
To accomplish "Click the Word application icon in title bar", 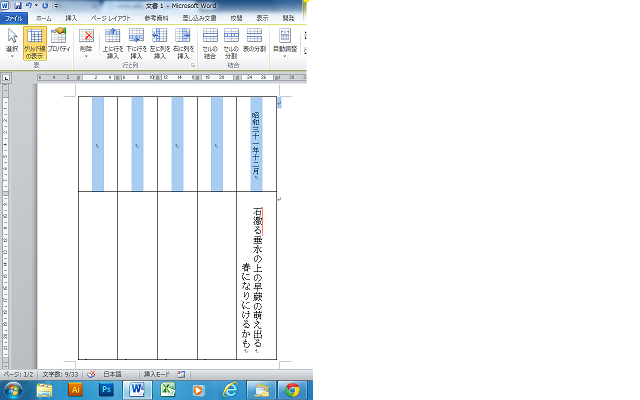I will (x=4, y=6).
